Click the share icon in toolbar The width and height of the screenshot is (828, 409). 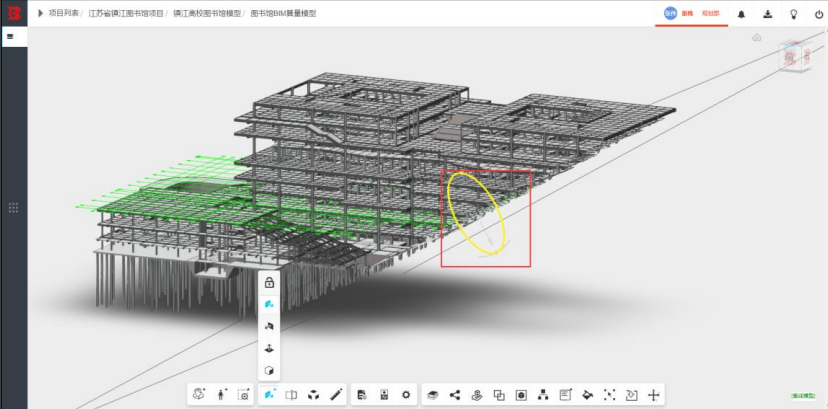coord(455,395)
